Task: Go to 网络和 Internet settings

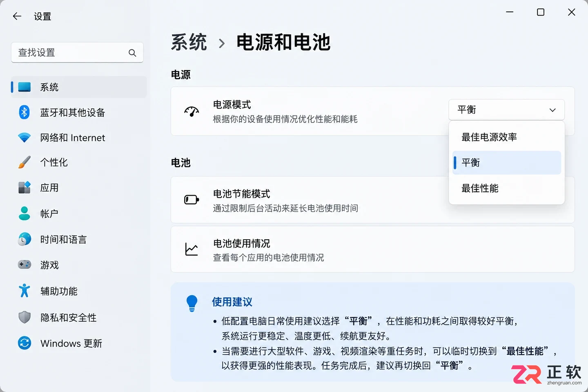Action: [x=79, y=138]
